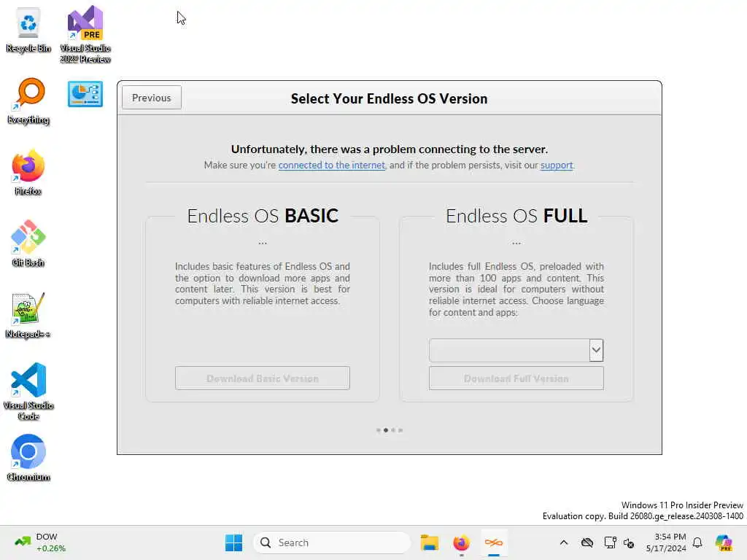Open File Explorer from the taskbar
This screenshot has height=560, width=747.
(429, 542)
